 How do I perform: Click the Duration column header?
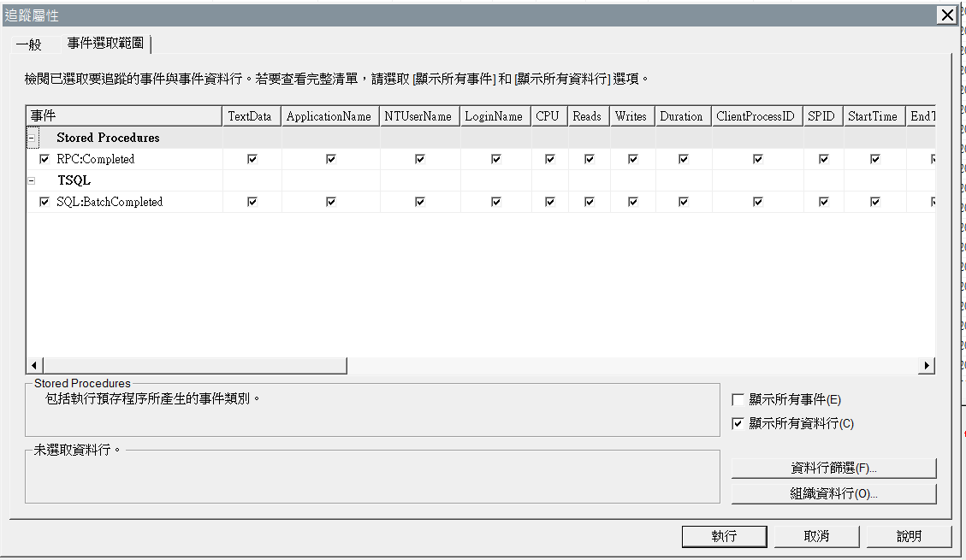point(682,116)
